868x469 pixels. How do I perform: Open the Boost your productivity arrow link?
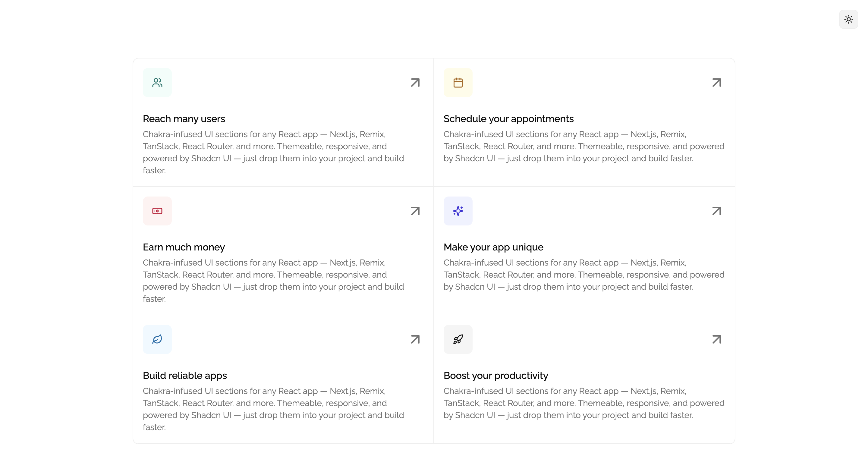click(716, 339)
